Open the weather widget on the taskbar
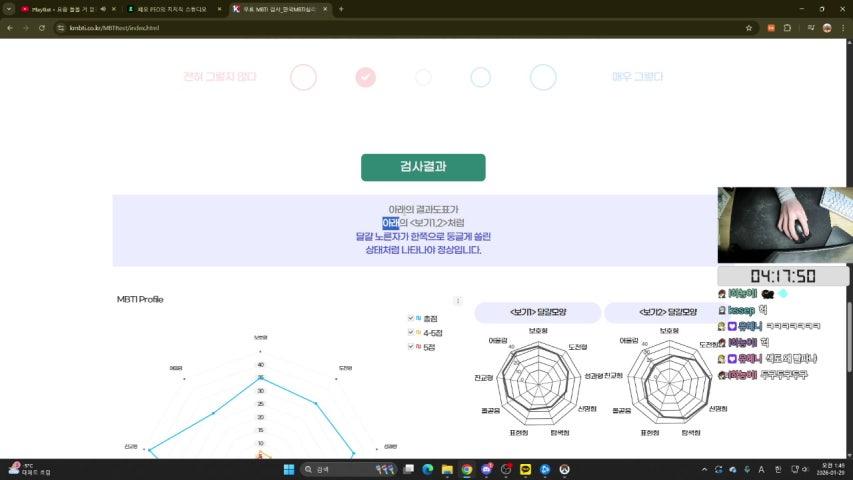This screenshot has width=853, height=480. click(x=30, y=469)
